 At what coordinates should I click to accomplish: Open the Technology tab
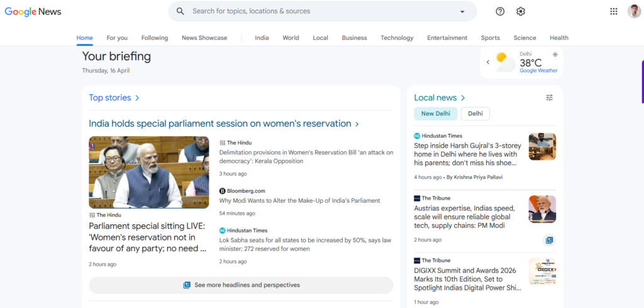pyautogui.click(x=397, y=38)
